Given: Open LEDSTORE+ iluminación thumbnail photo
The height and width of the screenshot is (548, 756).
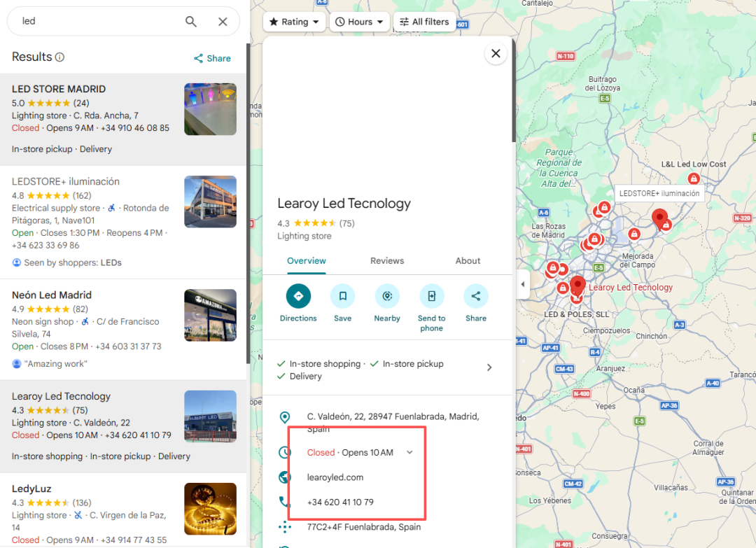Looking at the screenshot, I should pyautogui.click(x=210, y=202).
